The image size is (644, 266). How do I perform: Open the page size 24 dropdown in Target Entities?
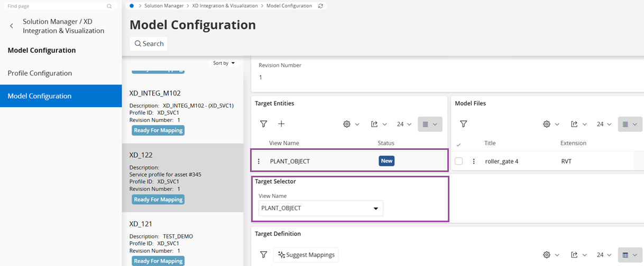pos(403,124)
